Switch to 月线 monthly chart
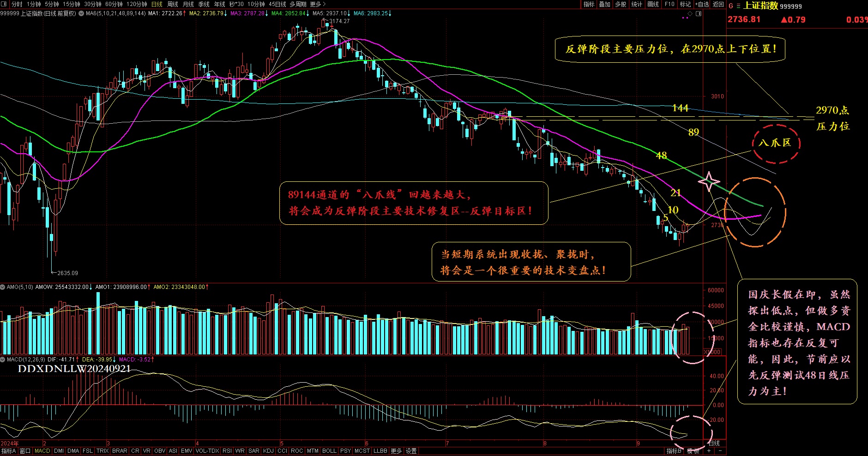 [188, 4]
